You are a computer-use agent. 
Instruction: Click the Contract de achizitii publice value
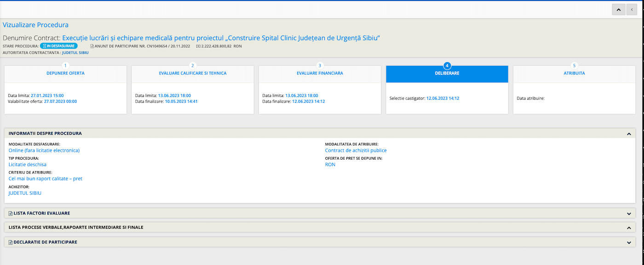(356, 150)
